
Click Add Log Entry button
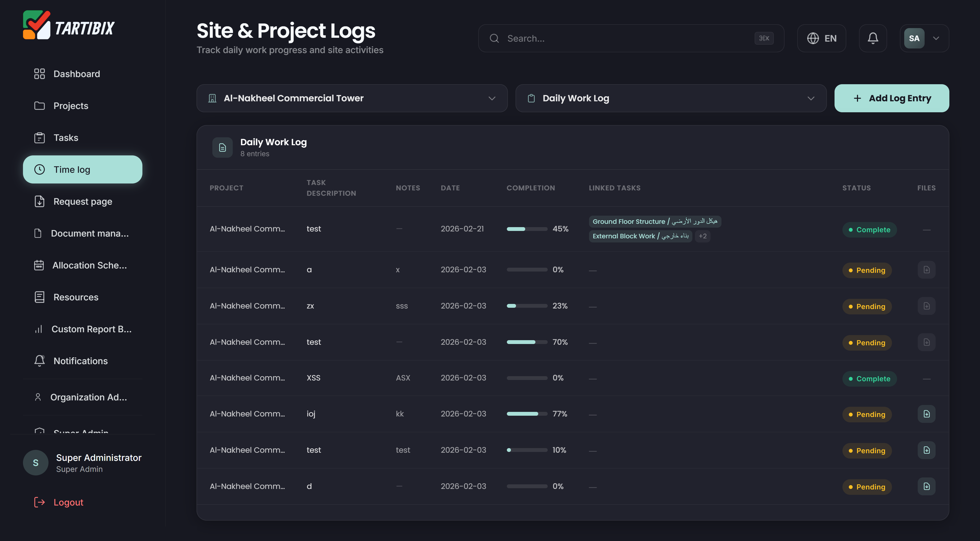(x=892, y=98)
